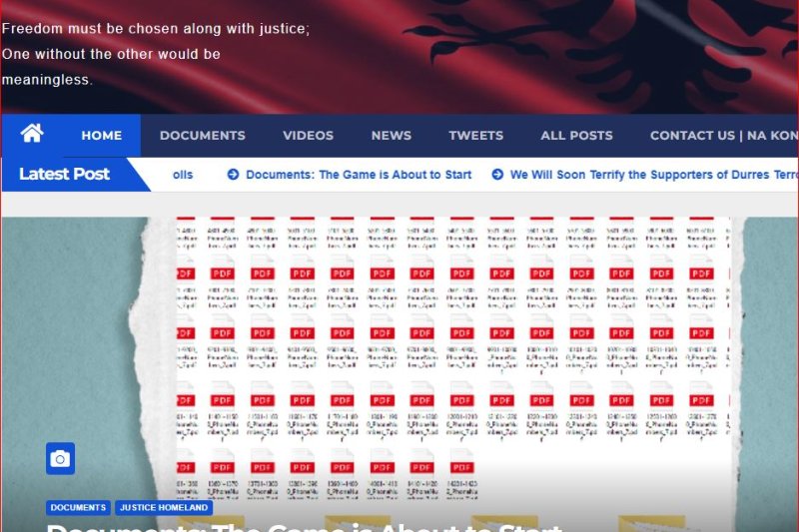Click the 'Latest Post' ticker label

tap(64, 174)
